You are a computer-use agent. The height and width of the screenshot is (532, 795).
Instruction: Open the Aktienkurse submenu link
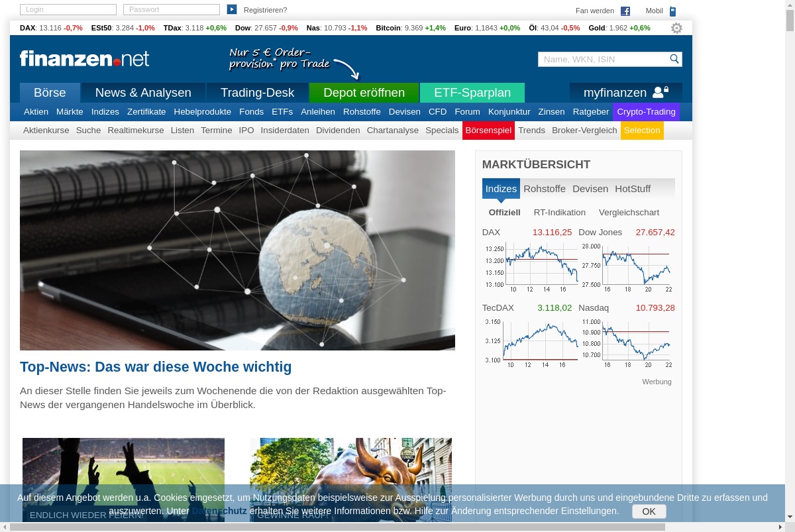pyautogui.click(x=46, y=131)
